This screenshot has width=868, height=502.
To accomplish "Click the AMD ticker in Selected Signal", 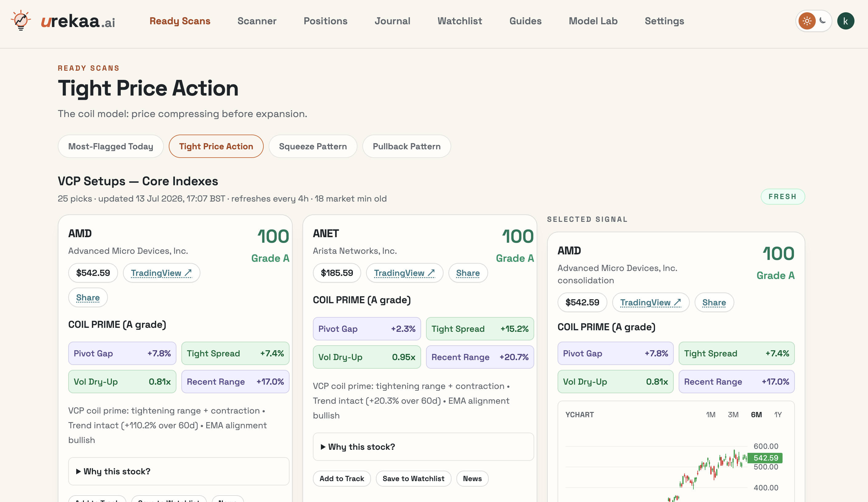I will pyautogui.click(x=569, y=251).
